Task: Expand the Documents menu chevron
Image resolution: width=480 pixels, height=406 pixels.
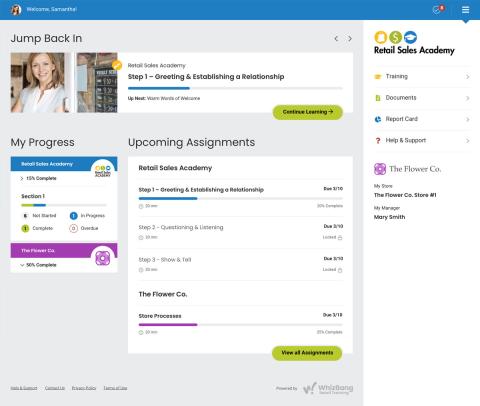Action: pyautogui.click(x=468, y=98)
